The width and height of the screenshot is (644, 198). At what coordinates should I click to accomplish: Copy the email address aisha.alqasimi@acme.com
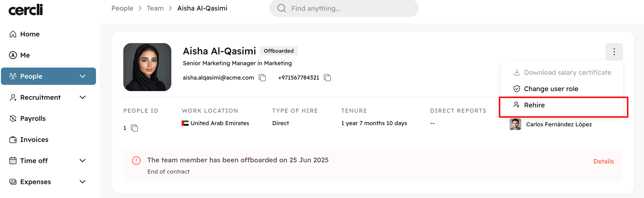262,78
